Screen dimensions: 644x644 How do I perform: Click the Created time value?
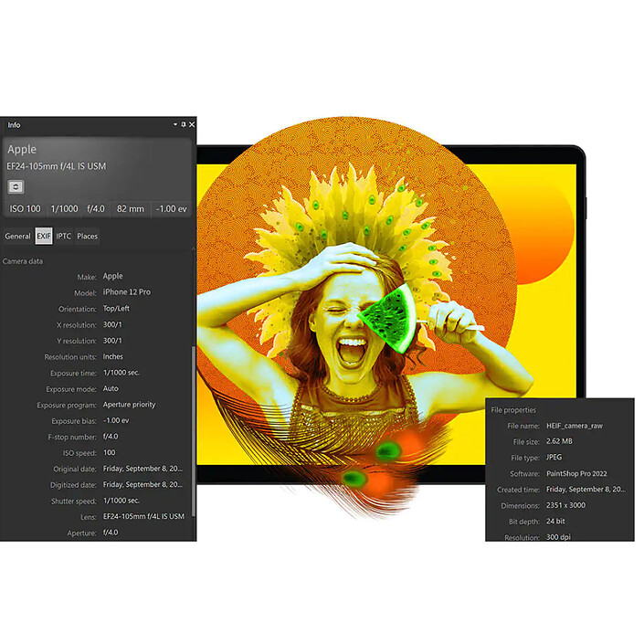pos(586,490)
